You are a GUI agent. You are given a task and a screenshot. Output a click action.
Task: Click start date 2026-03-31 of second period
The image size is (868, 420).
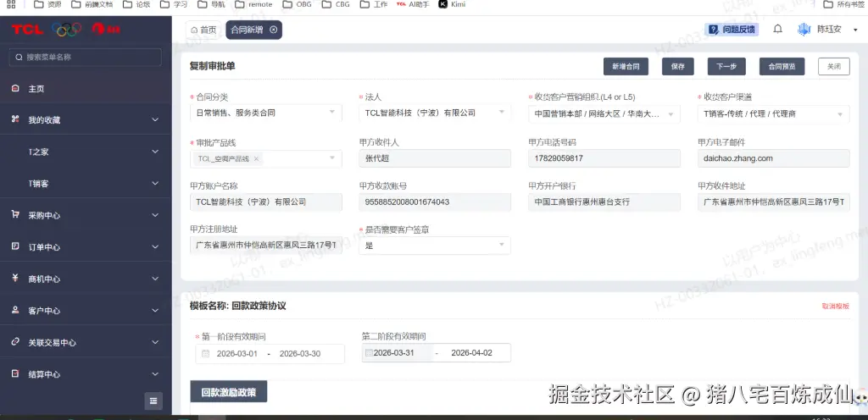tap(394, 352)
